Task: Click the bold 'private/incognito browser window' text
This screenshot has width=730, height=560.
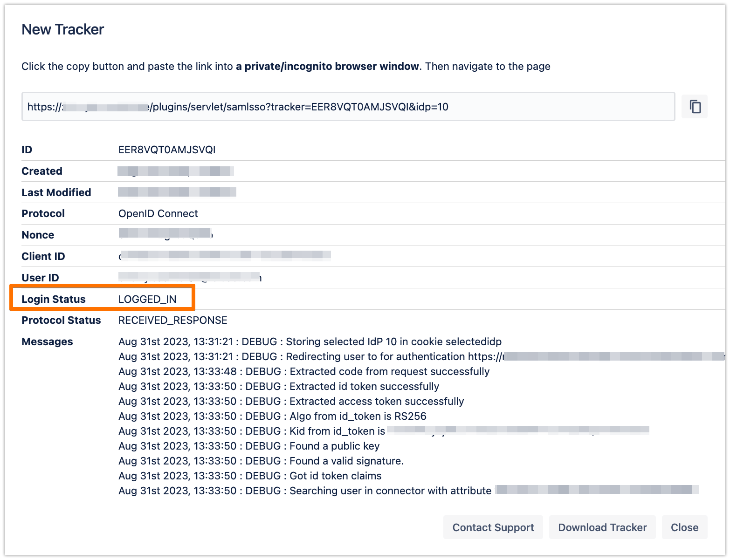Action: coord(327,66)
